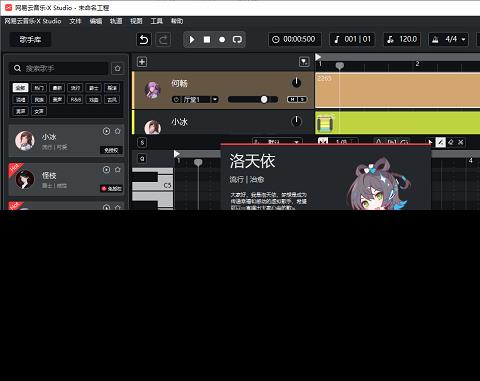Select the 小冰 track name in the track list
The image size is (480, 381).
[179, 122]
